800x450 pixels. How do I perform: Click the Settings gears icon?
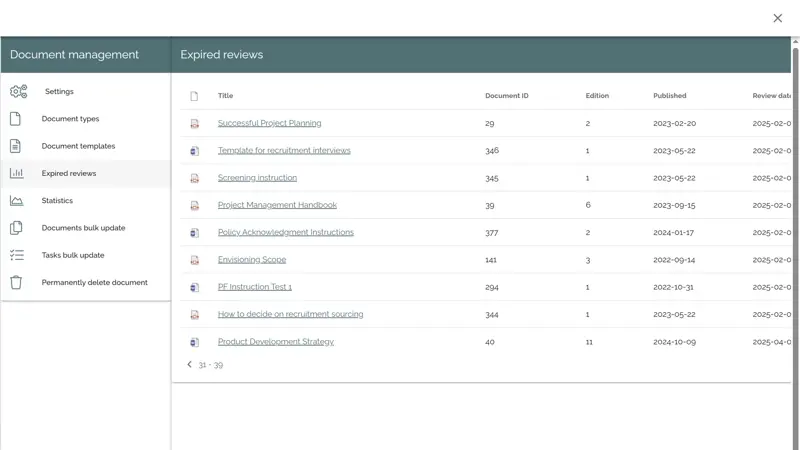pyautogui.click(x=18, y=92)
